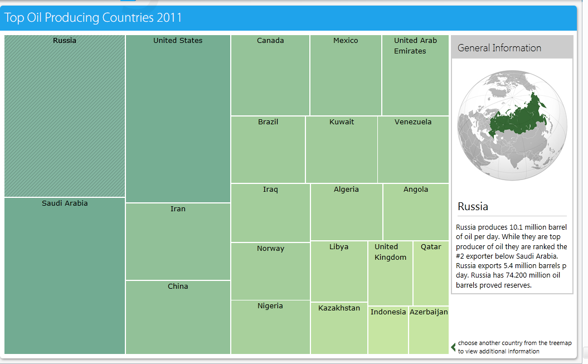Choose the Nigeria tile
Viewport: 588px width, 364px height.
(x=270, y=327)
